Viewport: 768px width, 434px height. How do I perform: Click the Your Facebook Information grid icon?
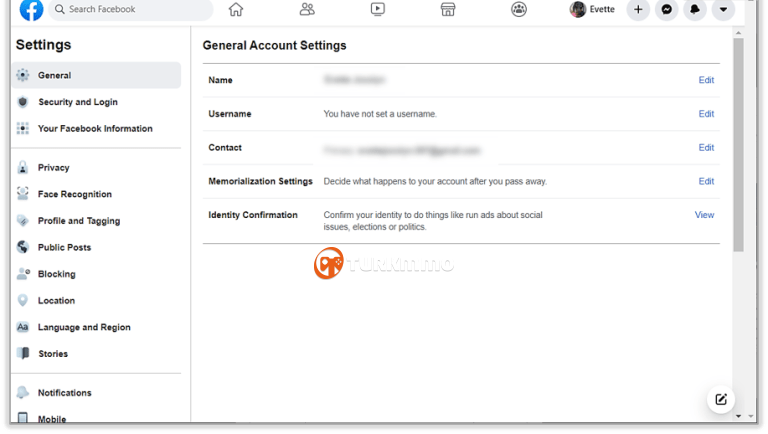(23, 128)
